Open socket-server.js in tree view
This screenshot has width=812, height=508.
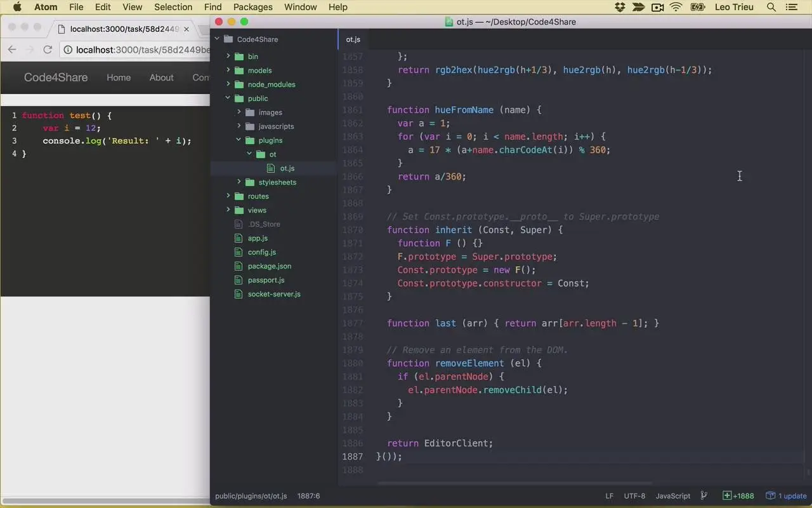coord(274,294)
